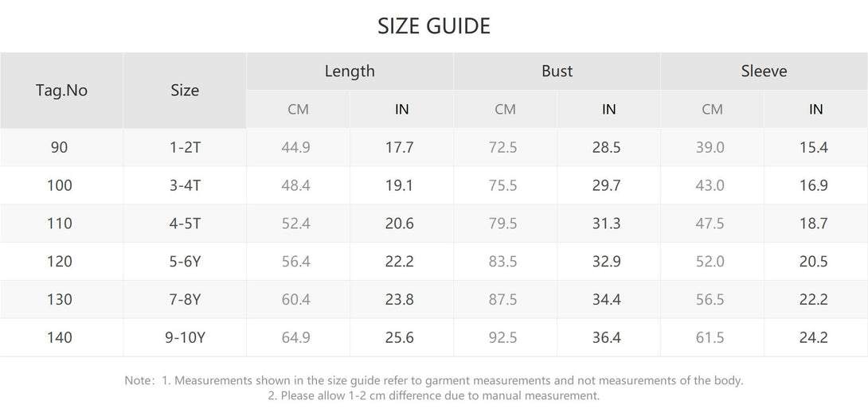Select length value 23.8 inches
This screenshot has height=420, width=868.
coord(400,299)
